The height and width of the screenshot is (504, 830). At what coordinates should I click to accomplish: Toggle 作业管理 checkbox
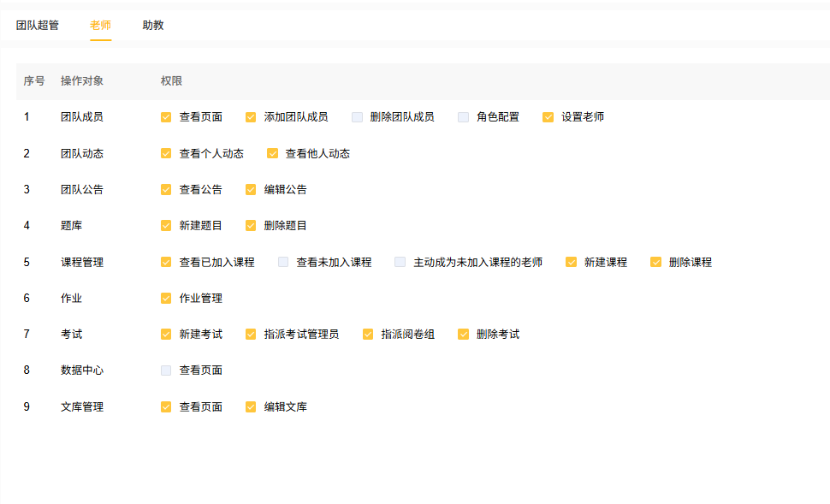pyautogui.click(x=166, y=299)
